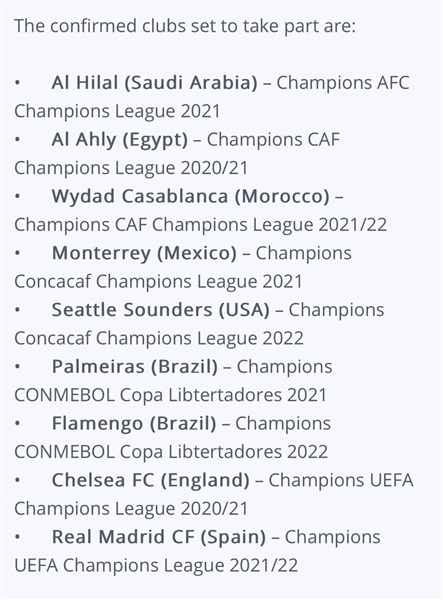Click the Seattle Sounders (USA) entry
The height and width of the screenshot is (600, 443).
pos(161,310)
